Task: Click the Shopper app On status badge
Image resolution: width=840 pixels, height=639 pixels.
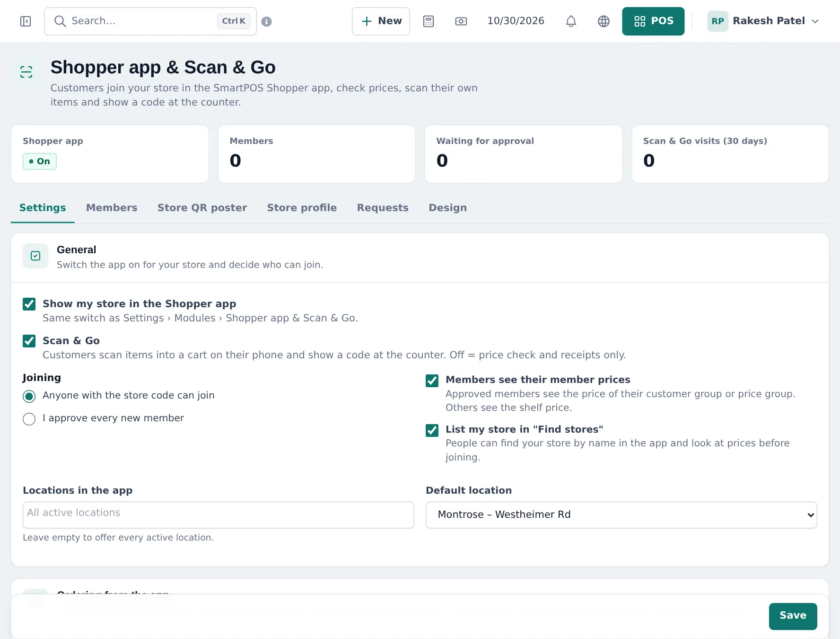Action: point(40,161)
